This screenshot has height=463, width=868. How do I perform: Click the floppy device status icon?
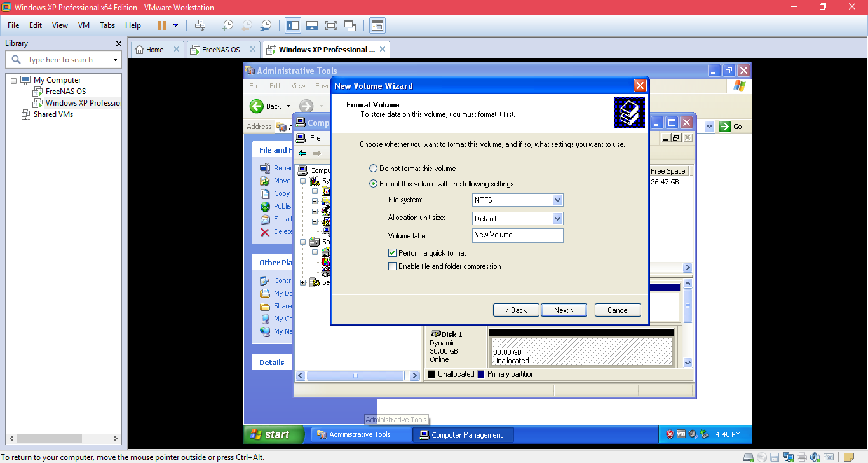click(x=775, y=457)
